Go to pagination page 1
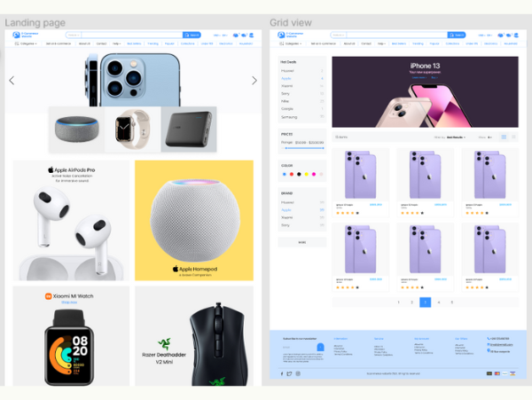The width and height of the screenshot is (532, 400). click(x=398, y=302)
